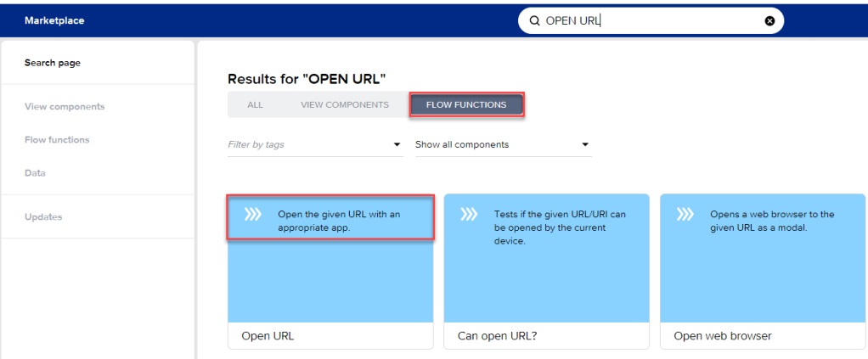Go to Flow functions in sidebar
868x359 pixels.
(x=57, y=140)
